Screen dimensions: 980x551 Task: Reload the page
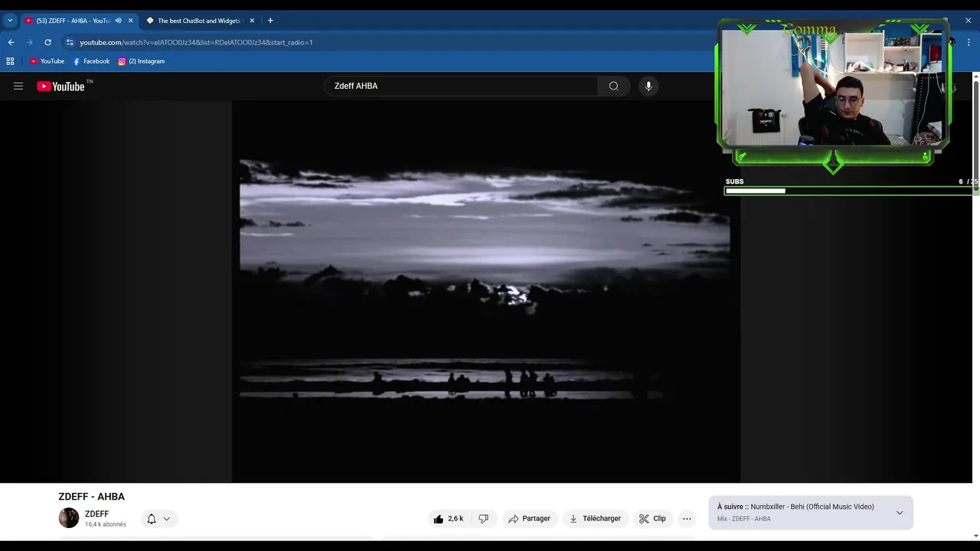(x=47, y=42)
